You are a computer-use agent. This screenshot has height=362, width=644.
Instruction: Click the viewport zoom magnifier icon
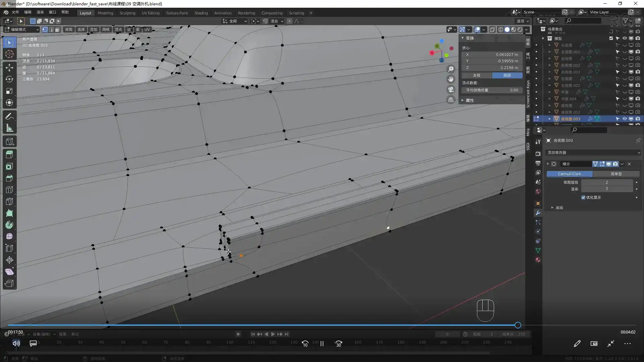451,69
